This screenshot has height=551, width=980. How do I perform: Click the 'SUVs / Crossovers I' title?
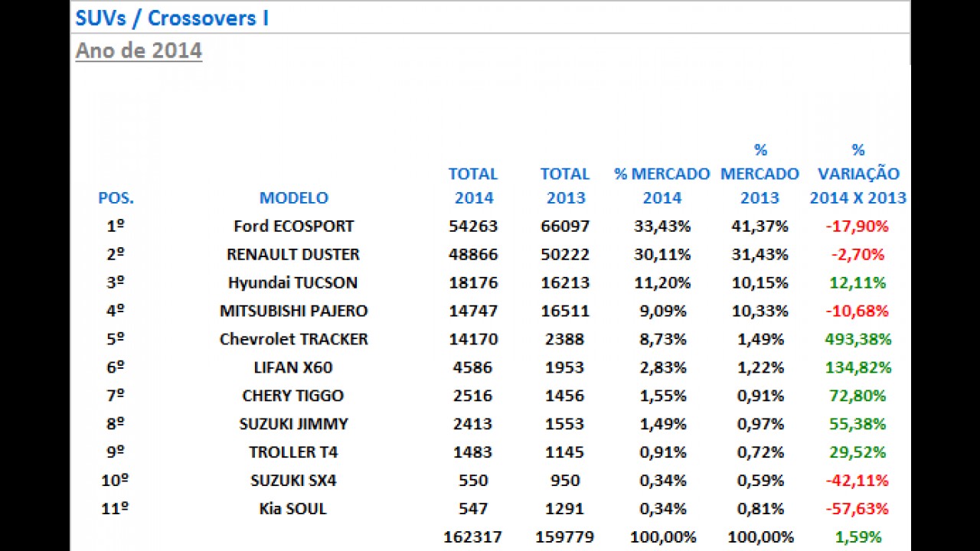coord(171,18)
